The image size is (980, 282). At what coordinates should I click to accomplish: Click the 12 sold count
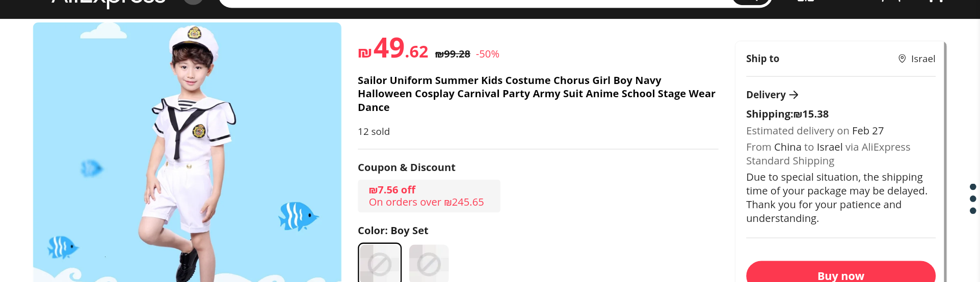[x=374, y=131]
